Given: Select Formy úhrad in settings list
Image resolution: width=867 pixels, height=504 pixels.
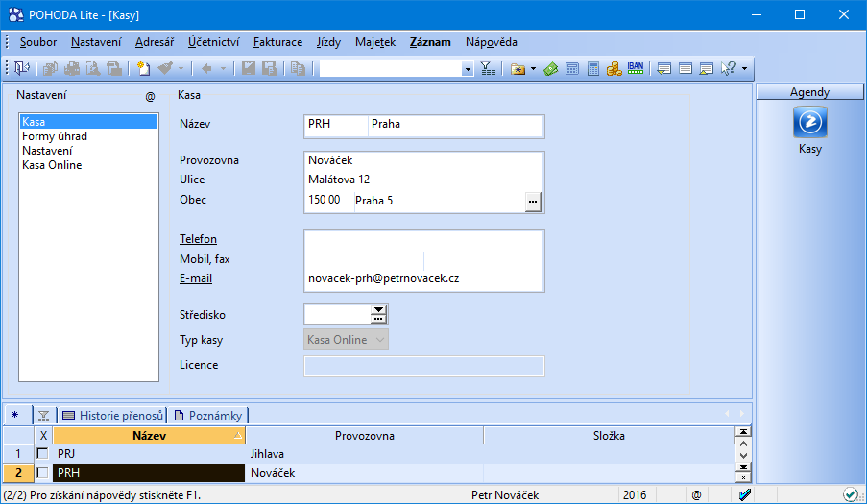Looking at the screenshot, I should pos(55,136).
